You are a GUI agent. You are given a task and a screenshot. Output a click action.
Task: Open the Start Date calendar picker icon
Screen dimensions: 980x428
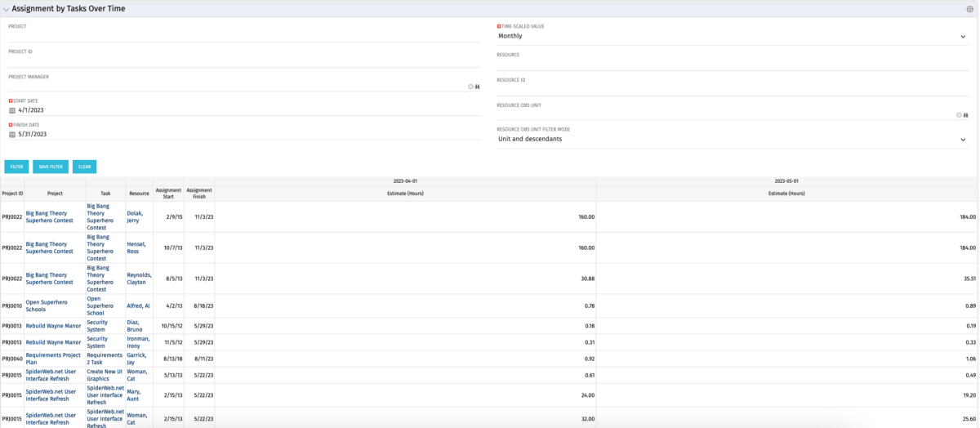click(12, 110)
